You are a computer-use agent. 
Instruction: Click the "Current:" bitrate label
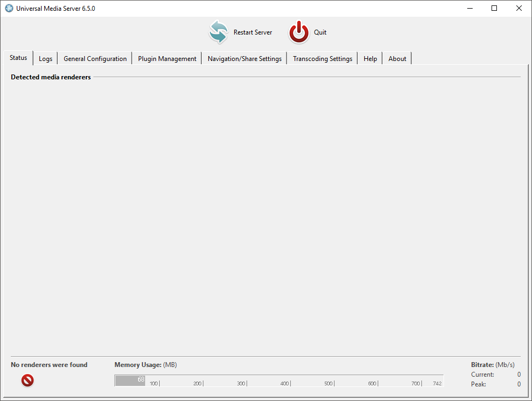pos(482,375)
